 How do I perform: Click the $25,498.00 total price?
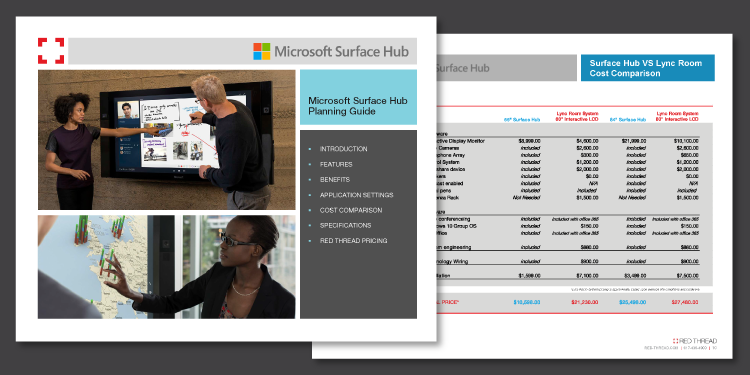coord(633,302)
